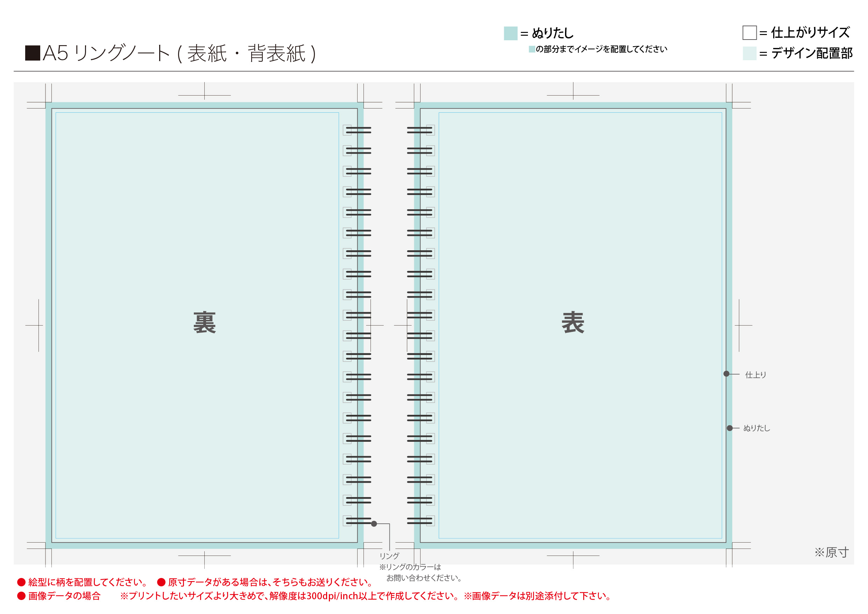Click the '裏' back cover label
The image size is (868, 614).
point(205,322)
